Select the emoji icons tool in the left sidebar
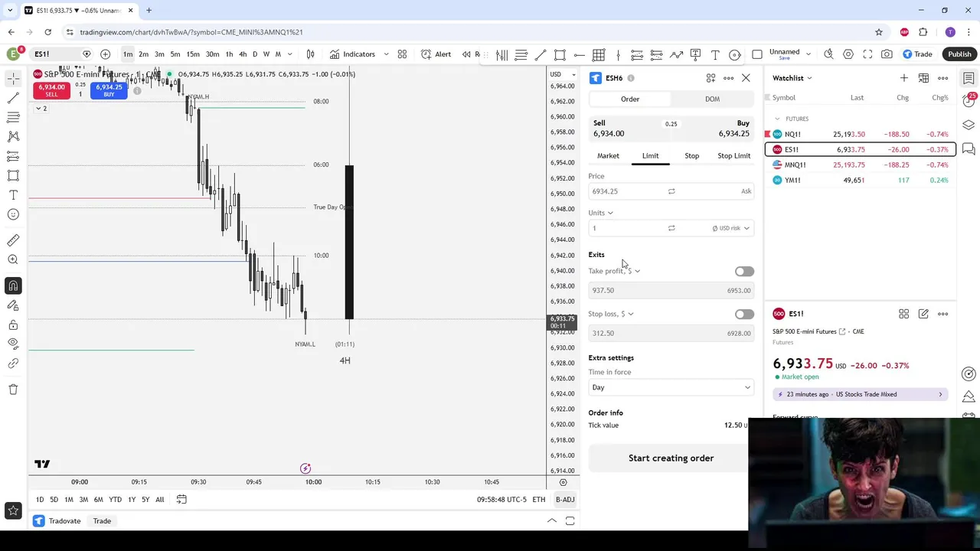 (x=13, y=214)
